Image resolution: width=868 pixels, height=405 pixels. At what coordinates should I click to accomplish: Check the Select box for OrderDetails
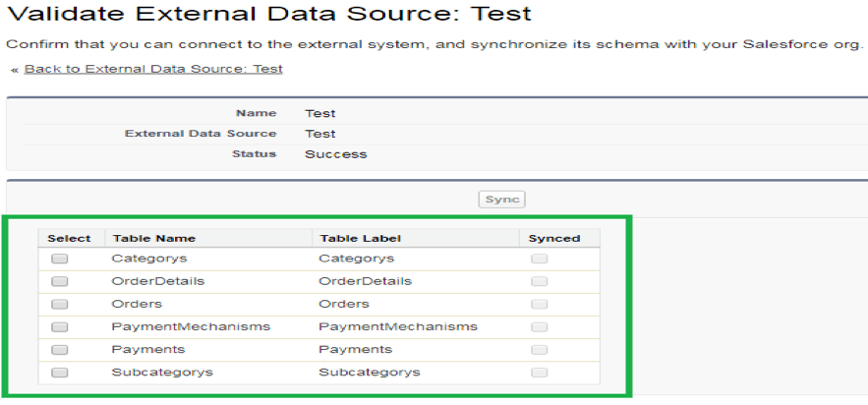pos(59,281)
